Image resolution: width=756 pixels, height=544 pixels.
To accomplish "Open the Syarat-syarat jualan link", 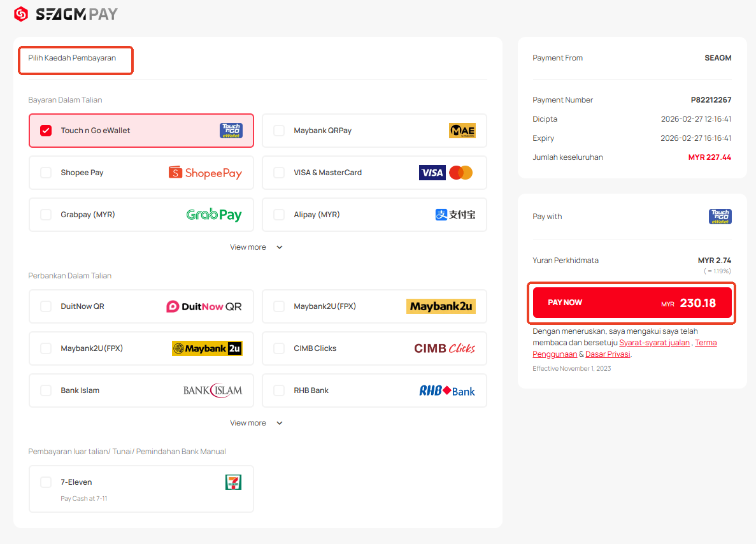I will click(x=654, y=343).
